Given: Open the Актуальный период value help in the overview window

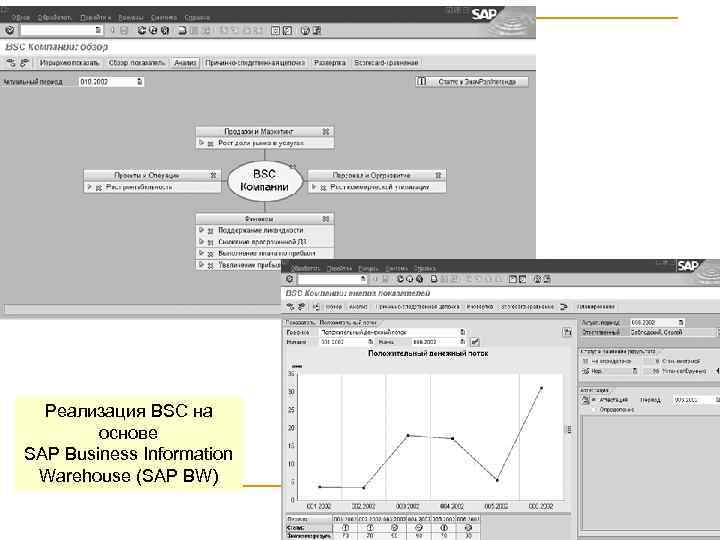Looking at the screenshot, I should pos(140,81).
